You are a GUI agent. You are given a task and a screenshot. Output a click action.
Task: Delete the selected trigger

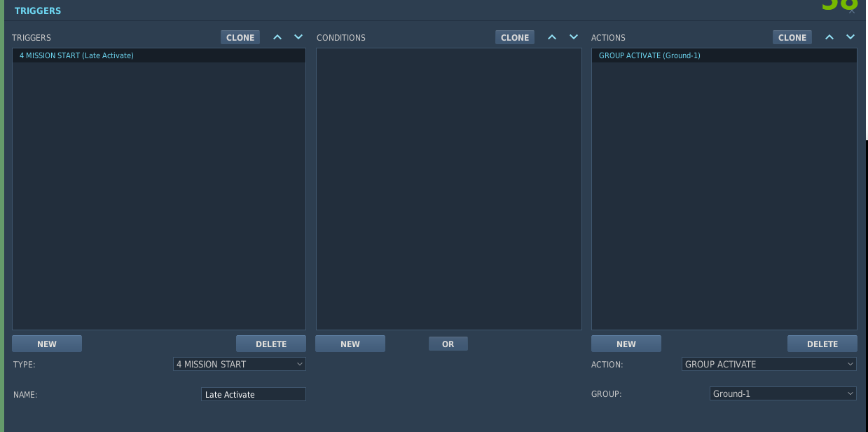271,344
